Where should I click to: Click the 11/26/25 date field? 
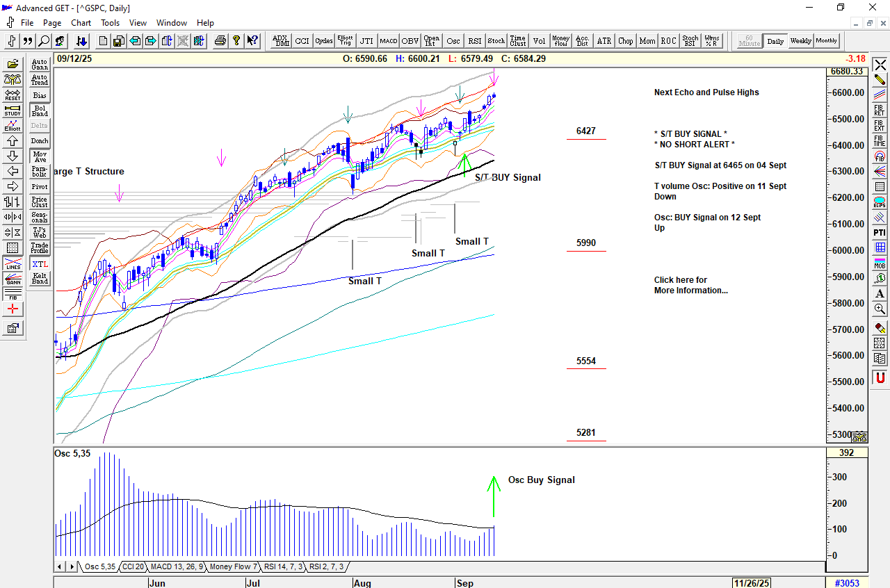click(753, 583)
